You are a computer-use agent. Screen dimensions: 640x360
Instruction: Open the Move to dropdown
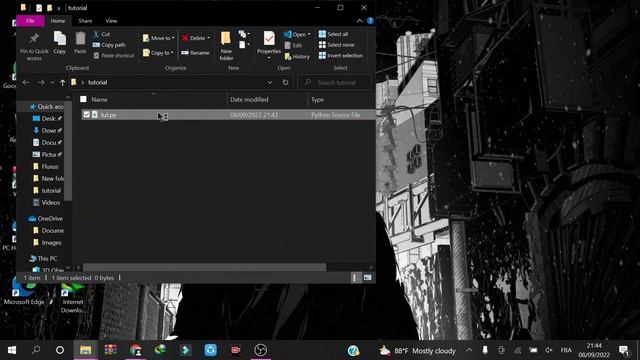[158, 38]
